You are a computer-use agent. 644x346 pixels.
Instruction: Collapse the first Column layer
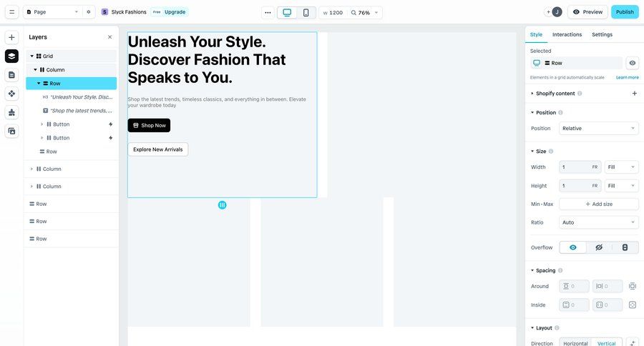[35, 70]
